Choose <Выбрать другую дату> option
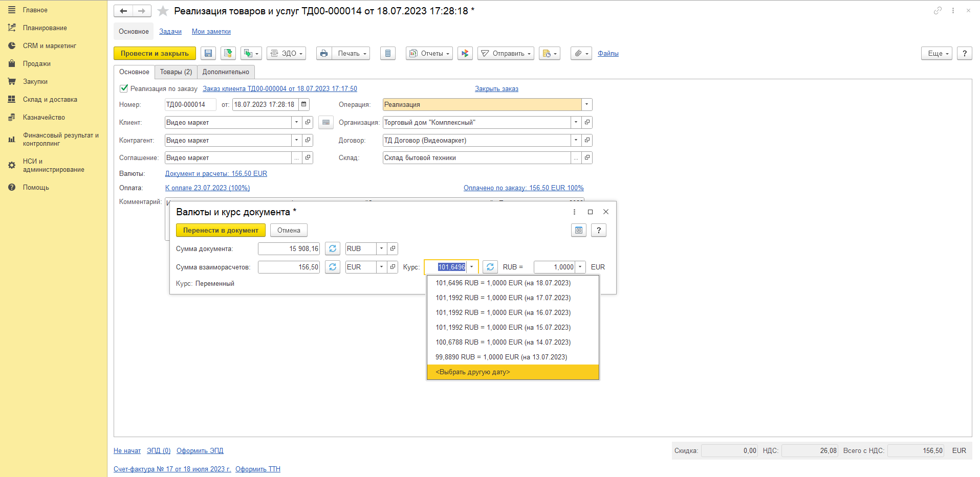Viewport: 980px width, 477px height. click(x=513, y=372)
